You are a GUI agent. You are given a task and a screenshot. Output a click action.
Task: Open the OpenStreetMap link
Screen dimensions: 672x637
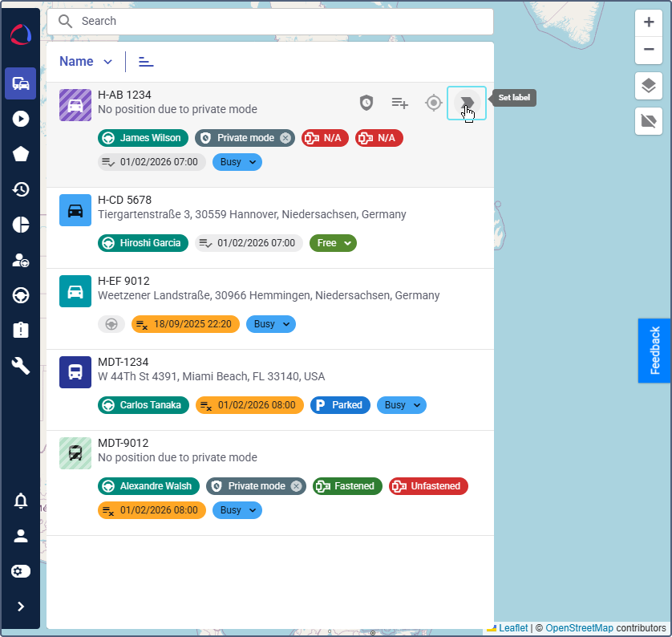click(x=579, y=628)
